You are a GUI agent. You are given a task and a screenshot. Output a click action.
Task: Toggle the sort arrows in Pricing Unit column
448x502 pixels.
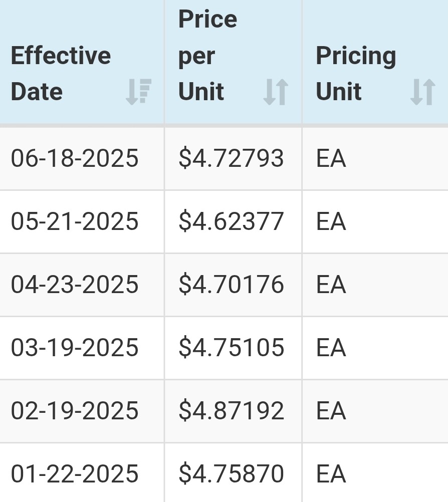coord(422,92)
